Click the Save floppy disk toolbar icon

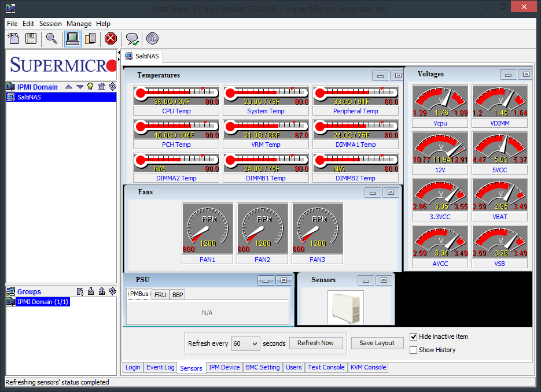pyautogui.click(x=31, y=38)
